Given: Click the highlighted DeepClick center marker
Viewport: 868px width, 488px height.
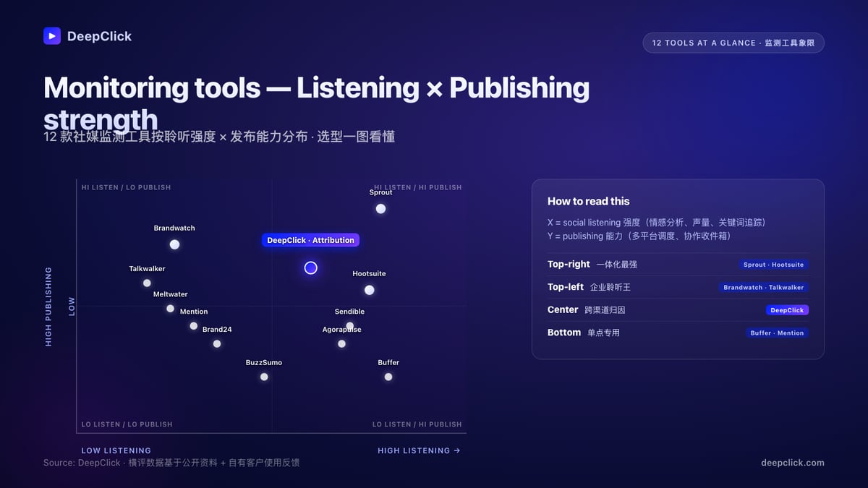Looking at the screenshot, I should pos(311,268).
